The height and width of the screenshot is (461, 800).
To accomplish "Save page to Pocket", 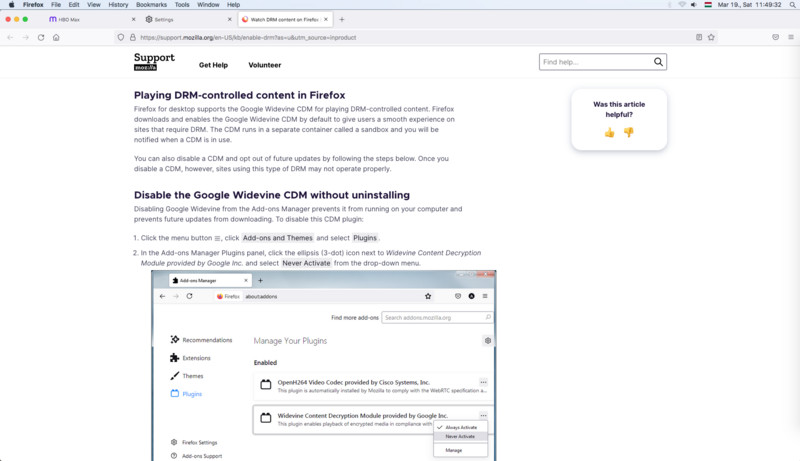I will [x=776, y=37].
